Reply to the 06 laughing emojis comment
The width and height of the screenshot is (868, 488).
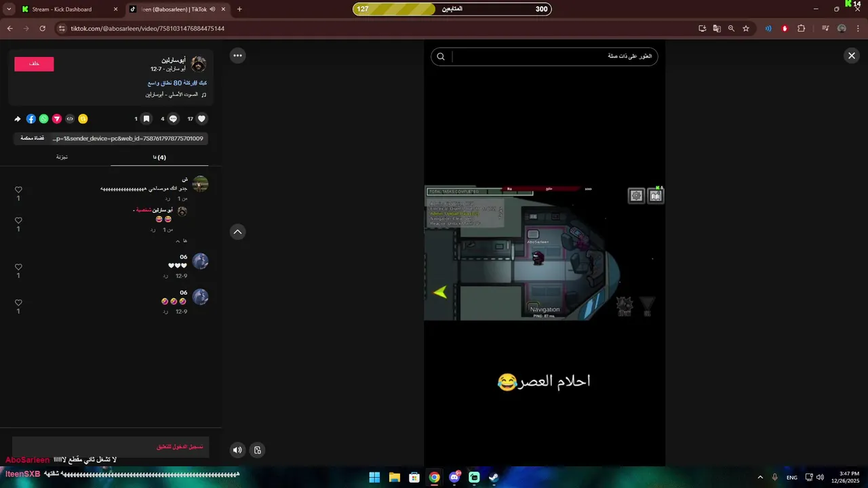pos(165,312)
